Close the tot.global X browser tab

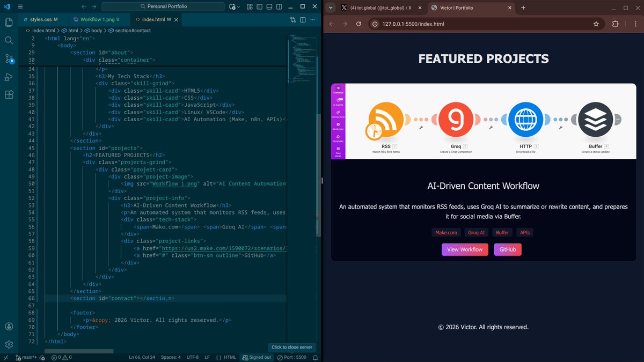pos(420,8)
